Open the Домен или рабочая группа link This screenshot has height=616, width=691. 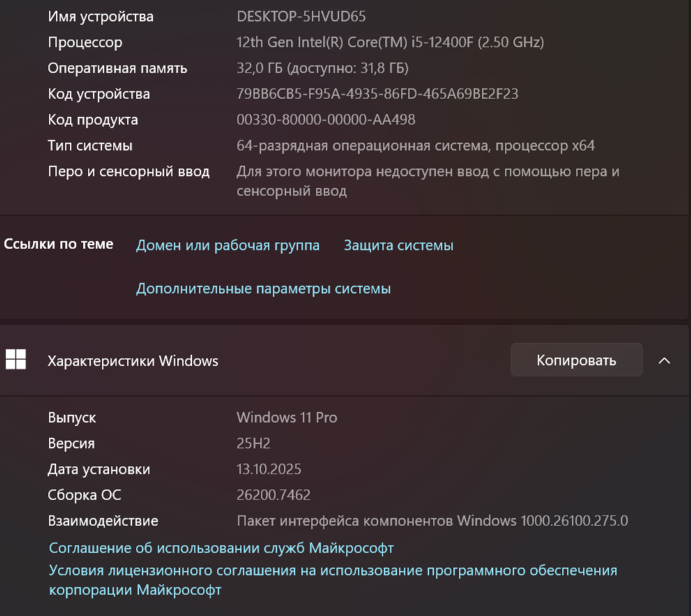pyautogui.click(x=227, y=246)
